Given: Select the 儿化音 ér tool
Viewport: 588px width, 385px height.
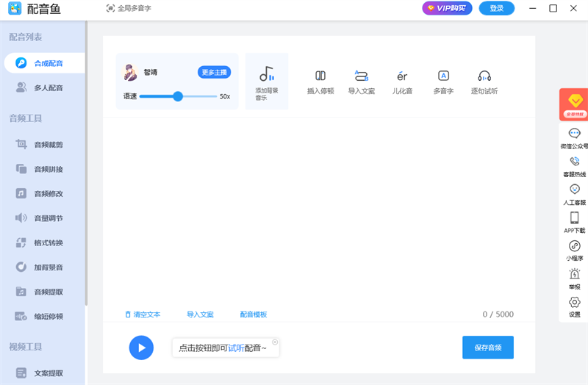Looking at the screenshot, I should 402,76.
